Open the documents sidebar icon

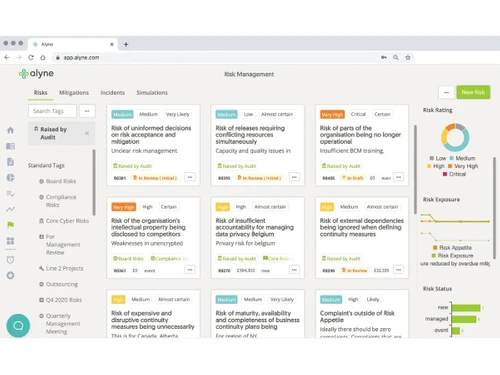[x=10, y=162]
